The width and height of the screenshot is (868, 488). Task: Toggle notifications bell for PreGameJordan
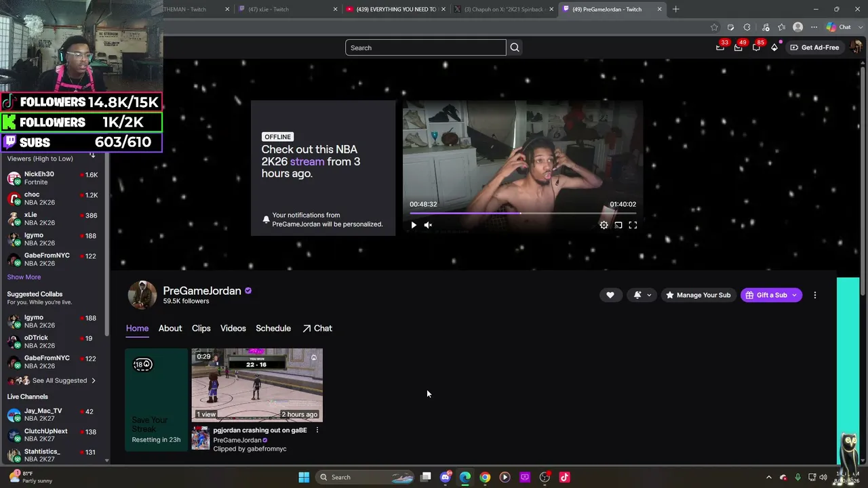[637, 295]
